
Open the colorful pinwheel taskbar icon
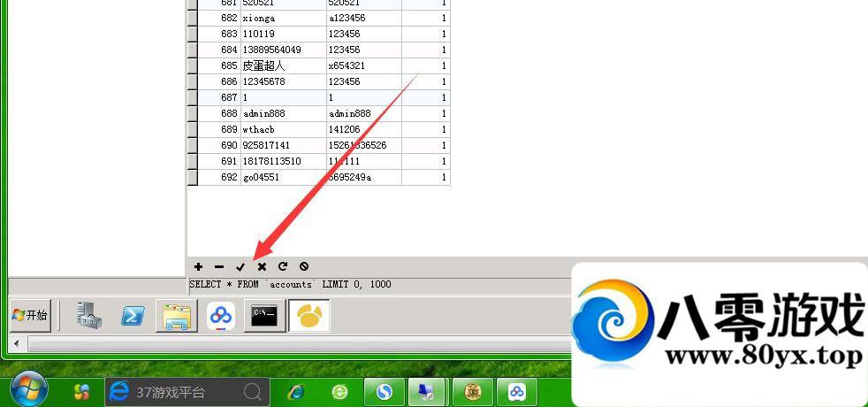81,392
